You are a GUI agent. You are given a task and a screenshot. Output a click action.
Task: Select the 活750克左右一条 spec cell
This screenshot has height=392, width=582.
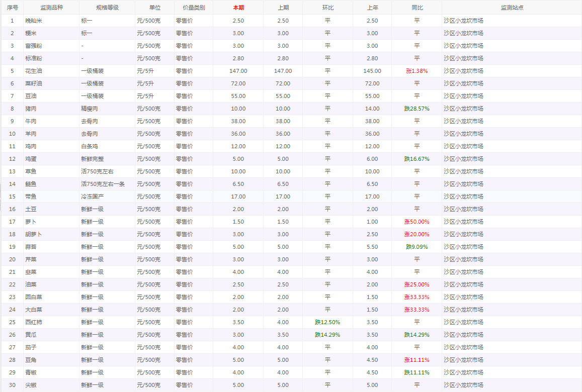tap(103, 184)
